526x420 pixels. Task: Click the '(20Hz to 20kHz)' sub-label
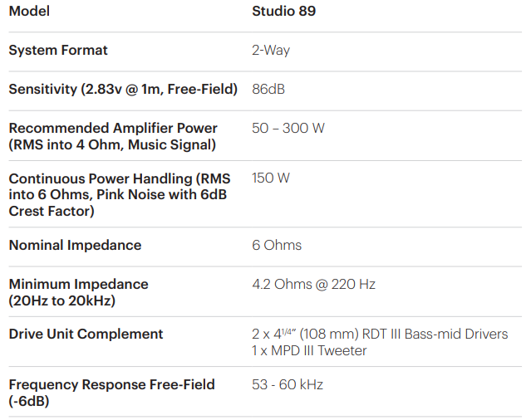pyautogui.click(x=61, y=300)
